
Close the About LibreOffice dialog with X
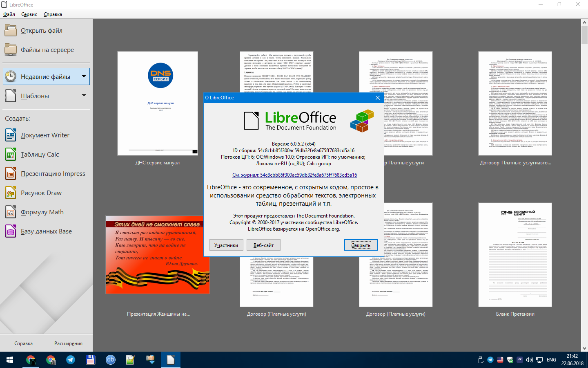378,98
